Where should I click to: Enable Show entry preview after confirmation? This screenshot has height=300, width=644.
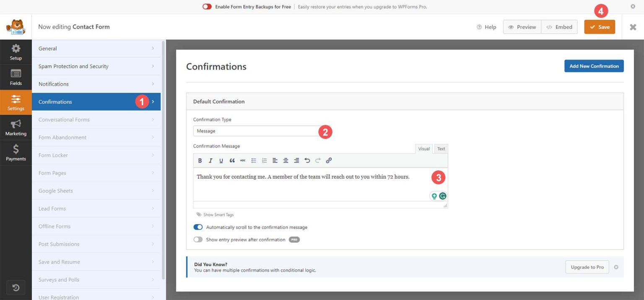tap(197, 239)
